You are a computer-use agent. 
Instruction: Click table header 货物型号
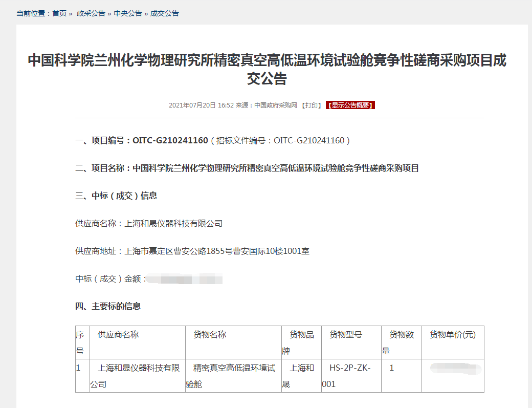pos(351,342)
